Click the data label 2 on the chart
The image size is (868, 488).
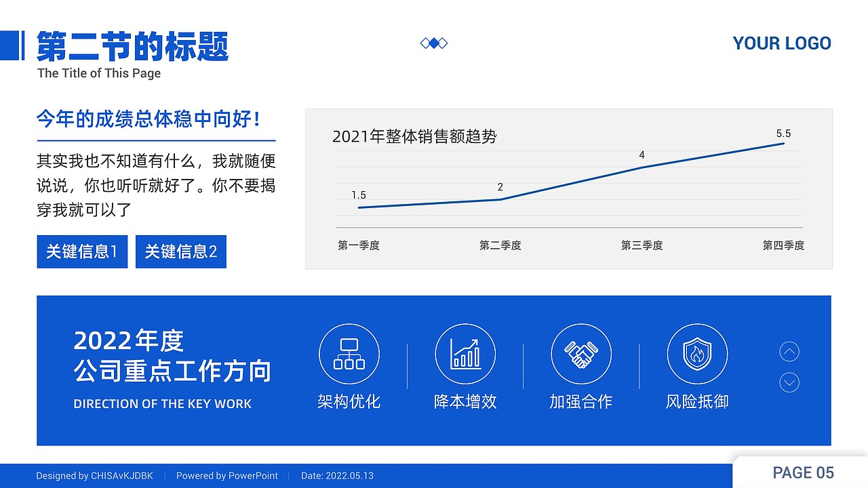(x=500, y=187)
